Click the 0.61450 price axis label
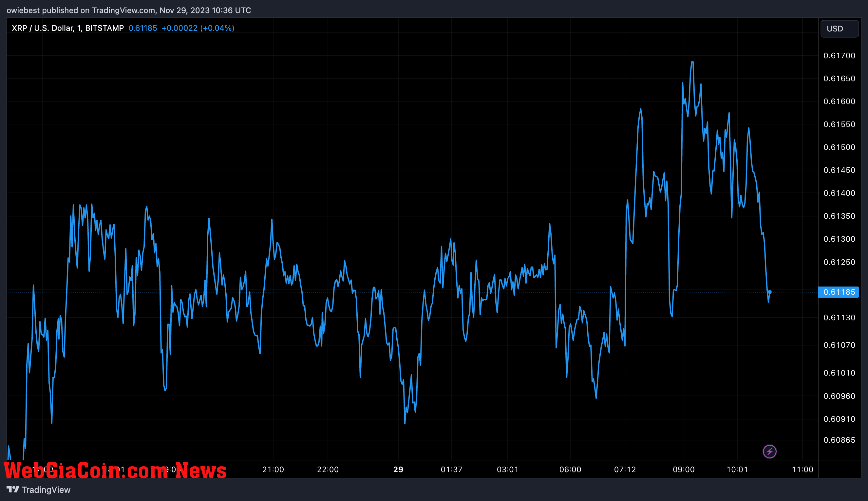This screenshot has height=501, width=868. tap(839, 170)
